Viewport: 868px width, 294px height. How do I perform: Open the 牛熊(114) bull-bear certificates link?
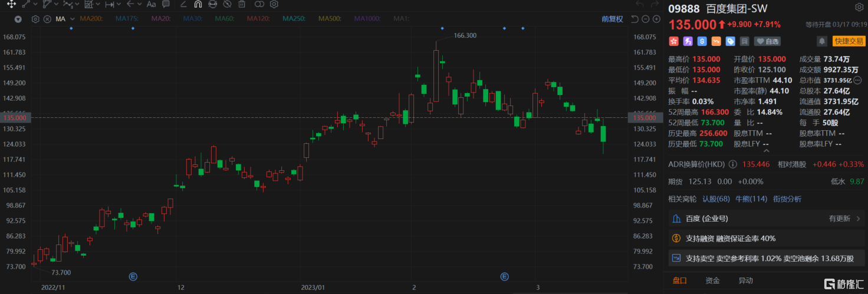click(751, 199)
